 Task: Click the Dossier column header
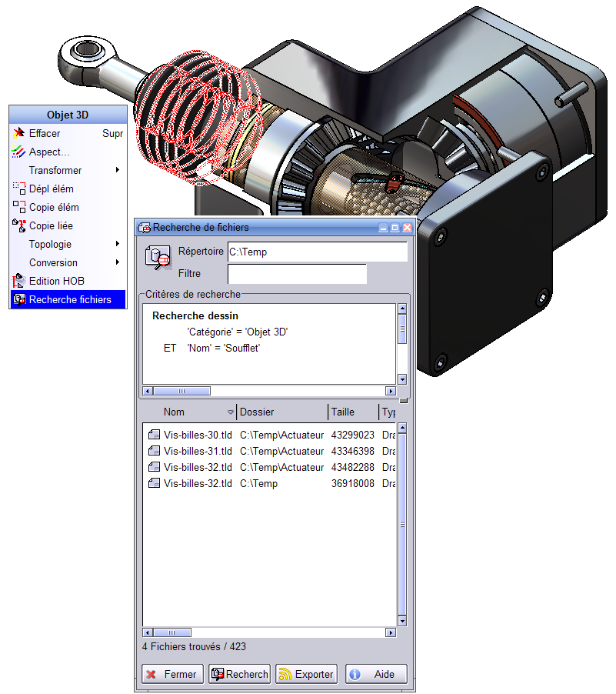coord(282,412)
